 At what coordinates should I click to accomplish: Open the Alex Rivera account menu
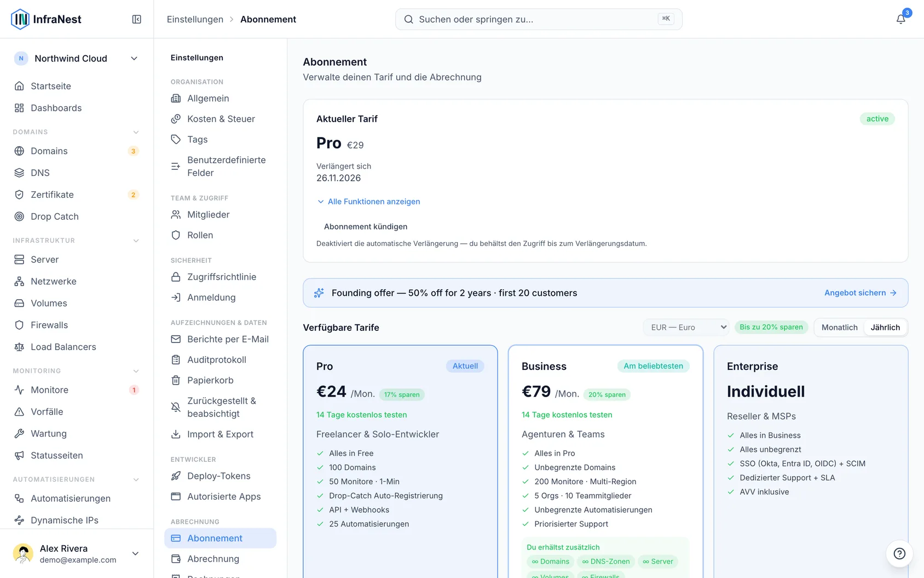[77, 553]
